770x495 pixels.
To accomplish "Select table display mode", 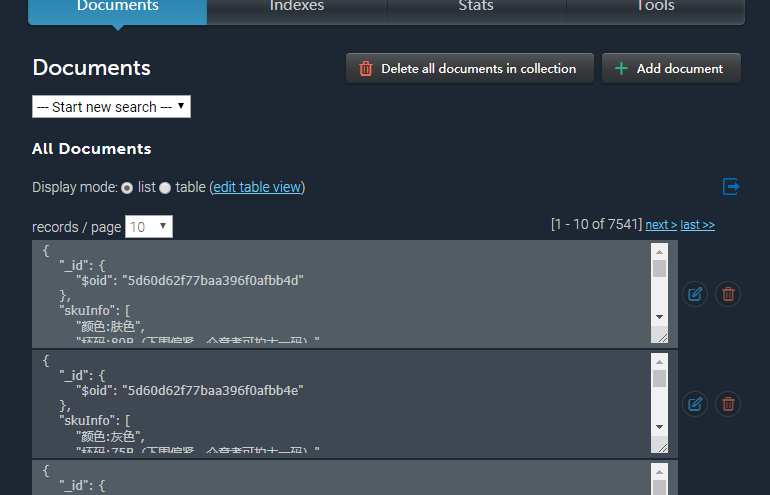I will point(165,188).
